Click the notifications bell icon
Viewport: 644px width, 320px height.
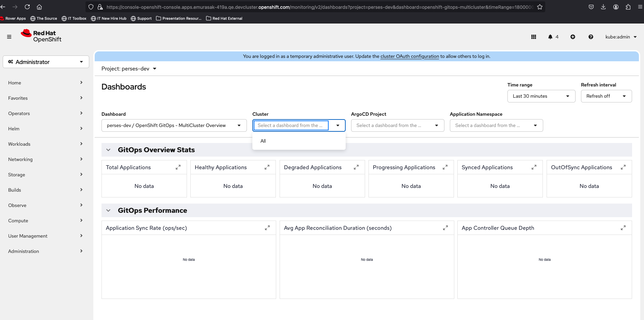pyautogui.click(x=550, y=37)
